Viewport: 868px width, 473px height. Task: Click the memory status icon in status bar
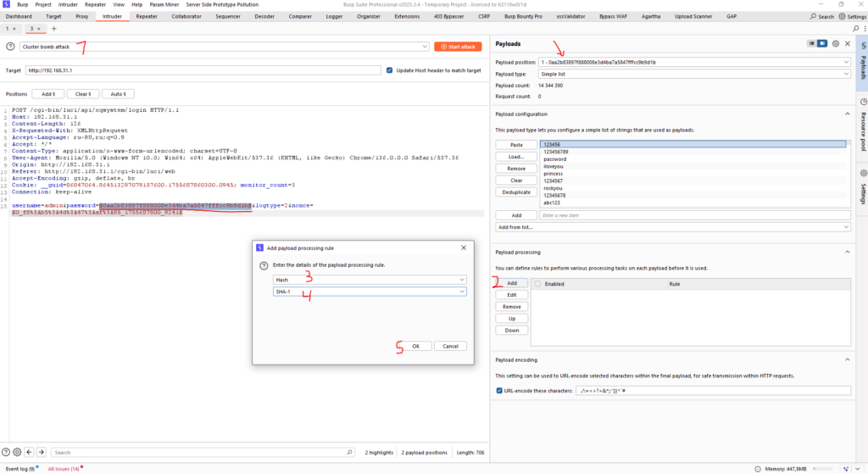(758, 469)
